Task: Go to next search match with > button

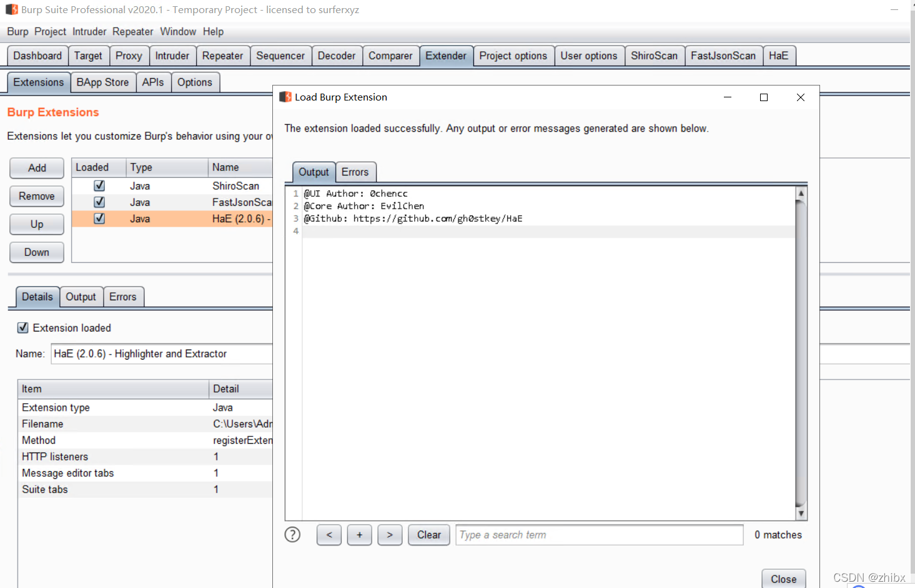Action: pyautogui.click(x=390, y=535)
